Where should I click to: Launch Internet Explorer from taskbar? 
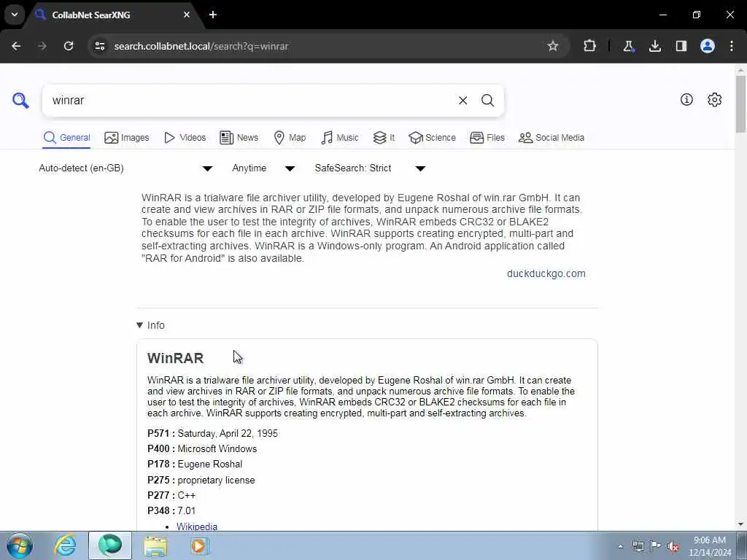tap(65, 545)
